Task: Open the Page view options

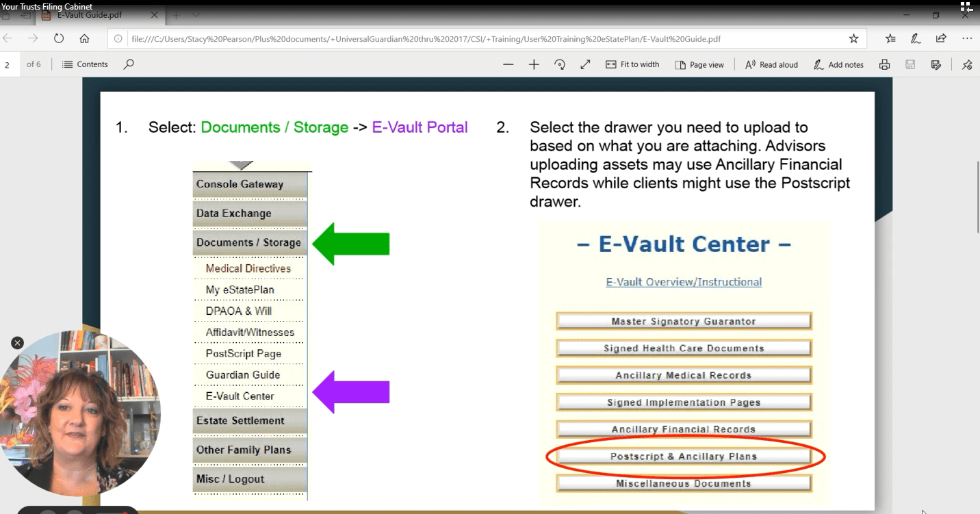Action: 699,64
